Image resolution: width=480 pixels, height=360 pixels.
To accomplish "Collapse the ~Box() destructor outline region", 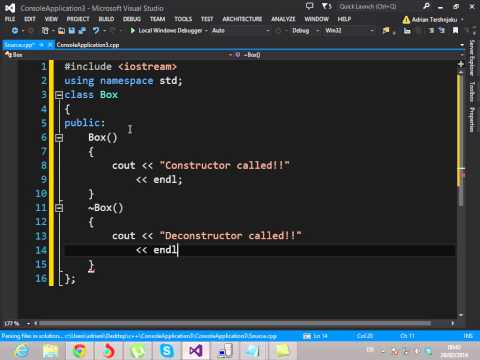I will pos(59,208).
